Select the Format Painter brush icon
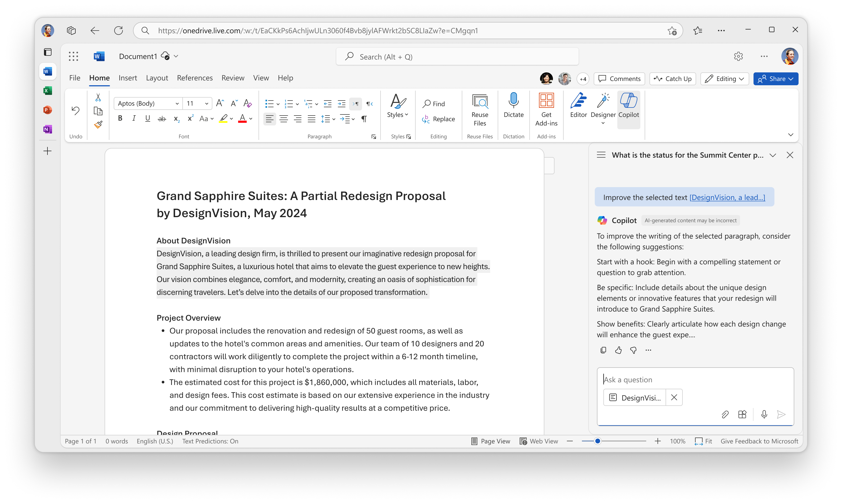842x504 pixels. click(98, 125)
